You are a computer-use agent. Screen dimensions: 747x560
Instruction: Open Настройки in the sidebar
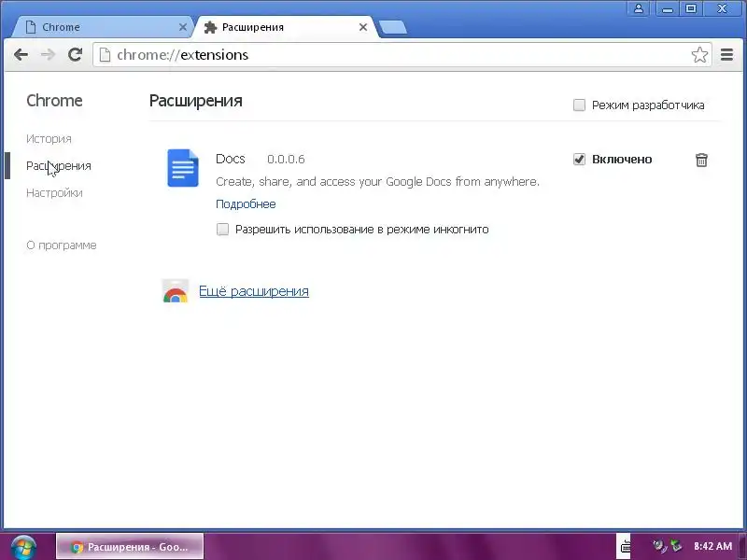coord(54,193)
